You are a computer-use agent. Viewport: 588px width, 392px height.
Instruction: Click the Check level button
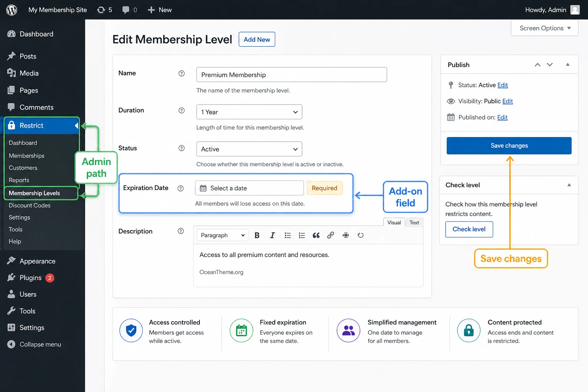[469, 229]
